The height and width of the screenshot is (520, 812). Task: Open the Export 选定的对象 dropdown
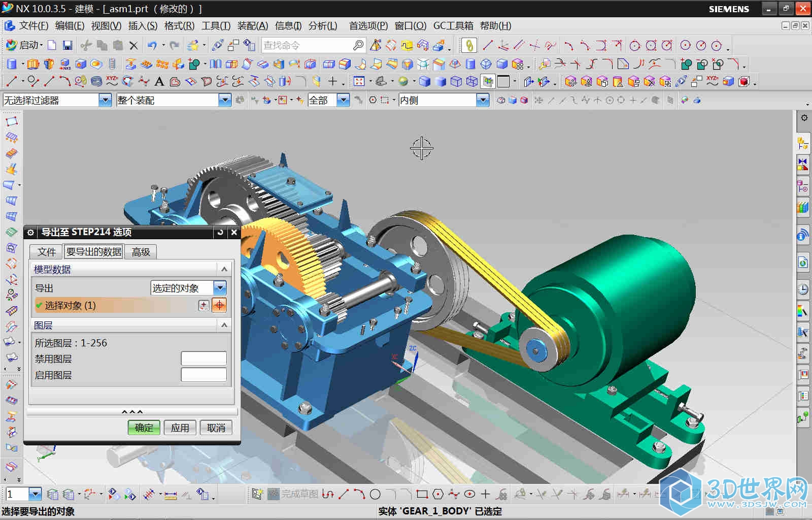click(220, 288)
